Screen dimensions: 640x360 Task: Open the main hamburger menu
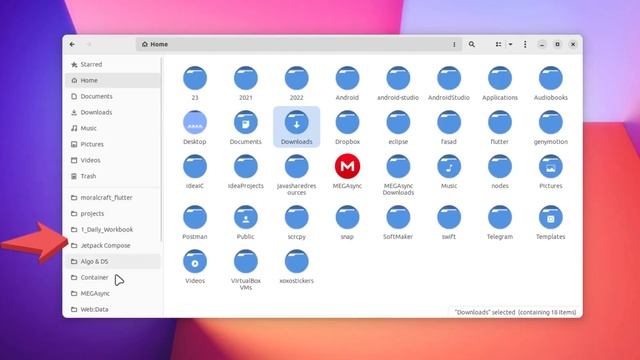point(525,44)
